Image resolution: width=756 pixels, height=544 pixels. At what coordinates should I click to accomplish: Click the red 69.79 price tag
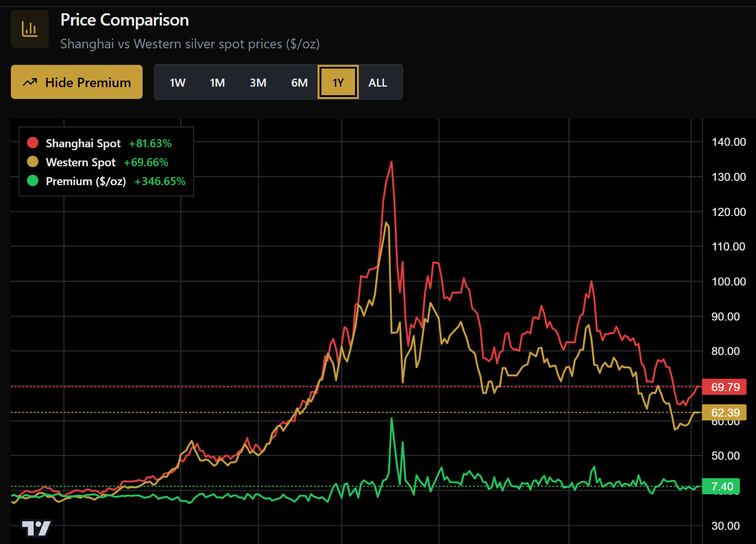pos(724,387)
